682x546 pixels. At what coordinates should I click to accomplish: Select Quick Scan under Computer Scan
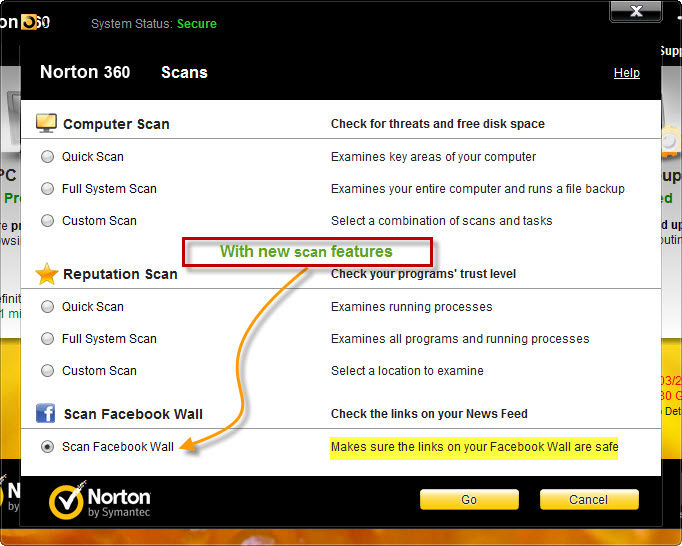click(x=47, y=157)
